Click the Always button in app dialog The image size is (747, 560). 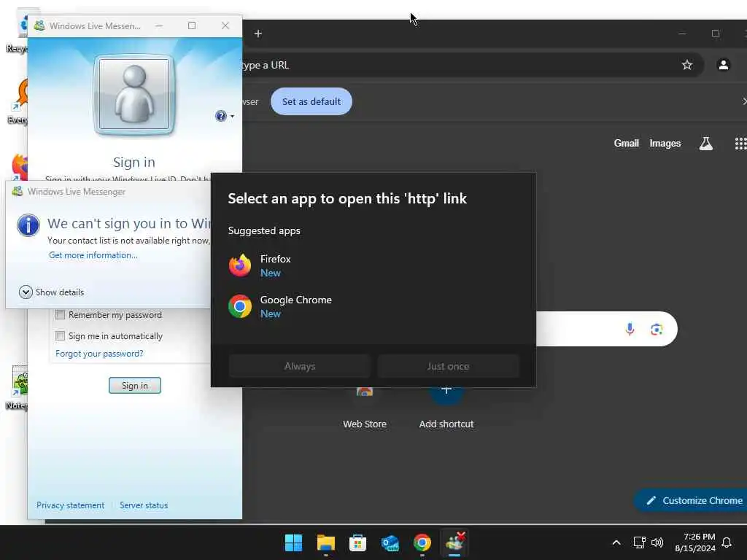point(300,366)
